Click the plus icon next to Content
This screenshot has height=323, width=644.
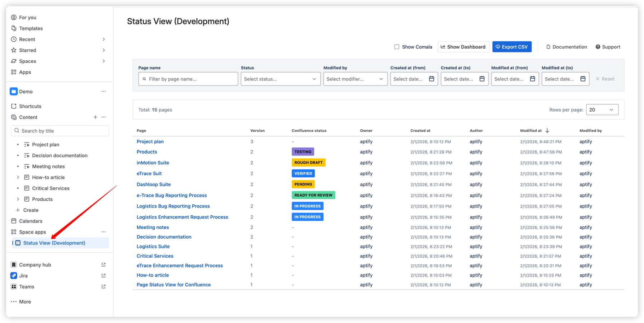(x=95, y=117)
